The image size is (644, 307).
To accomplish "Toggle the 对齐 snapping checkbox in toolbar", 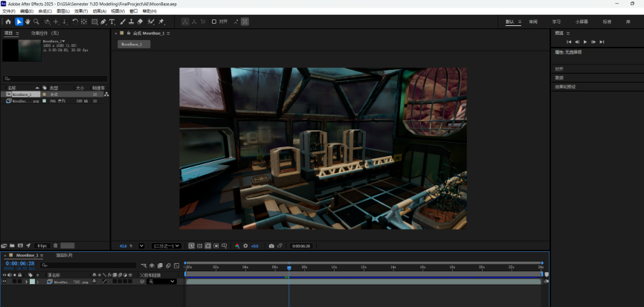I will (214, 22).
